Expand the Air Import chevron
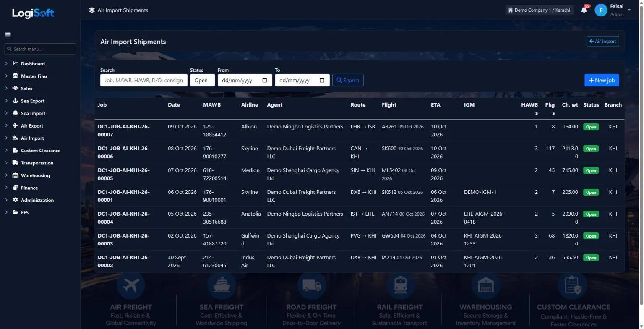Screen dimensions: 644x329 (x=6, y=138)
